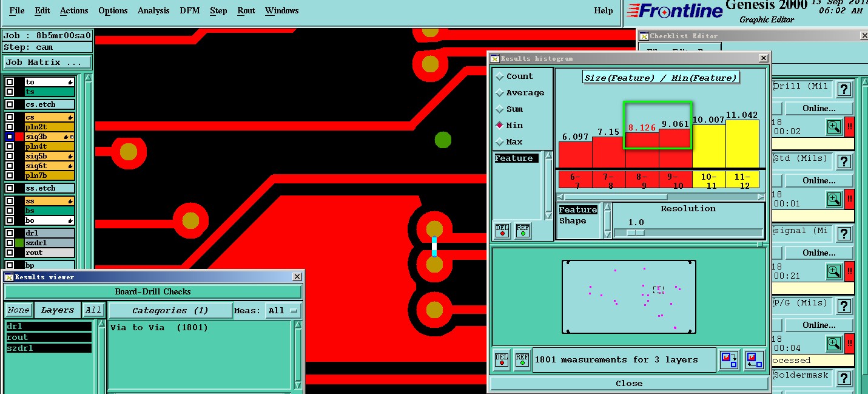The height and width of the screenshot is (394, 868).
Task: Open the Meas: All dropdown
Action: click(283, 310)
